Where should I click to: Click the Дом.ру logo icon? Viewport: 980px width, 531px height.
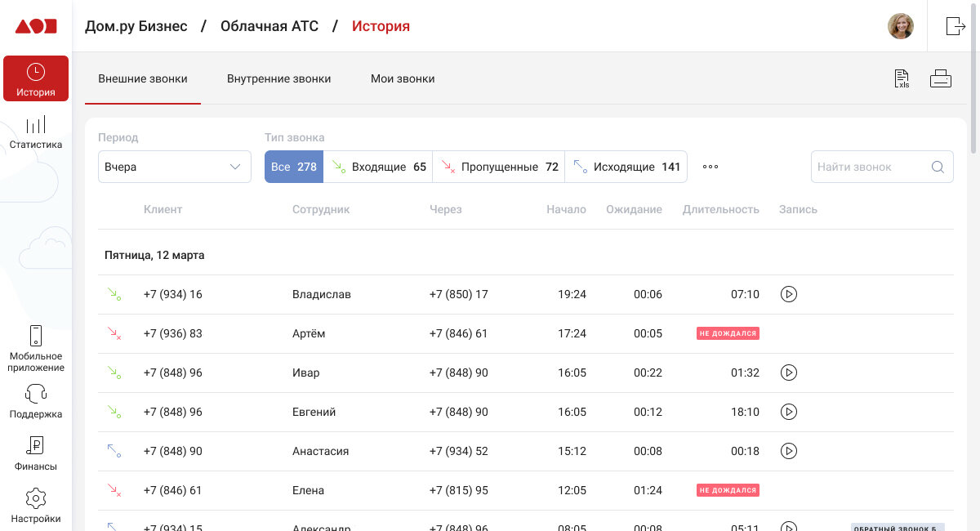point(36,26)
